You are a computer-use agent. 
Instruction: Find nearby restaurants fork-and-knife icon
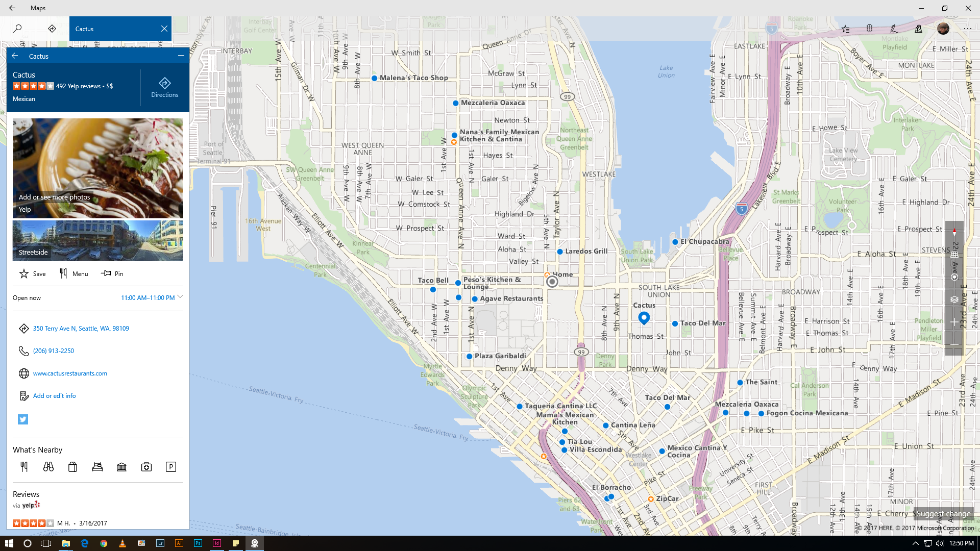[24, 467]
